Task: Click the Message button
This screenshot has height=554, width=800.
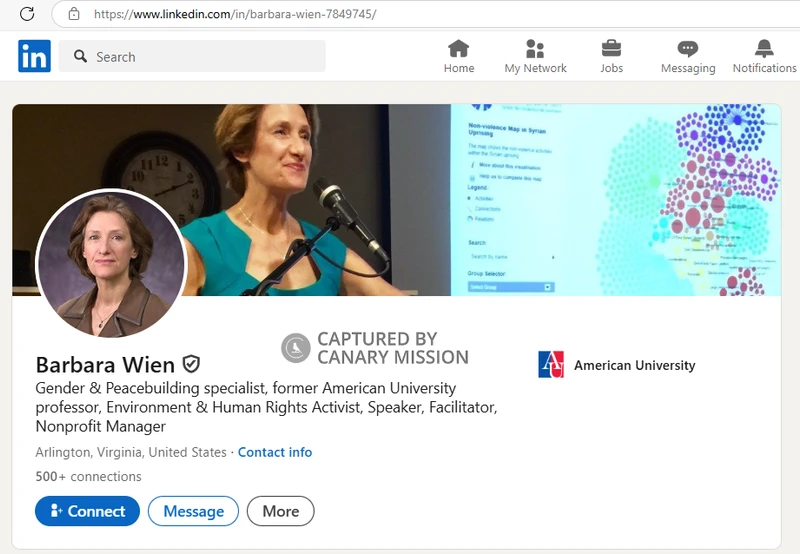Action: coord(193,511)
